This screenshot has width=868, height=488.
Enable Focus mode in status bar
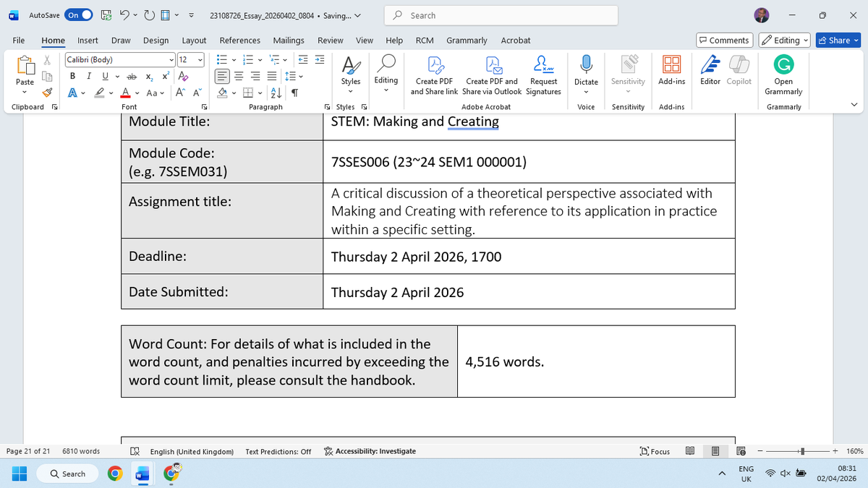point(655,451)
